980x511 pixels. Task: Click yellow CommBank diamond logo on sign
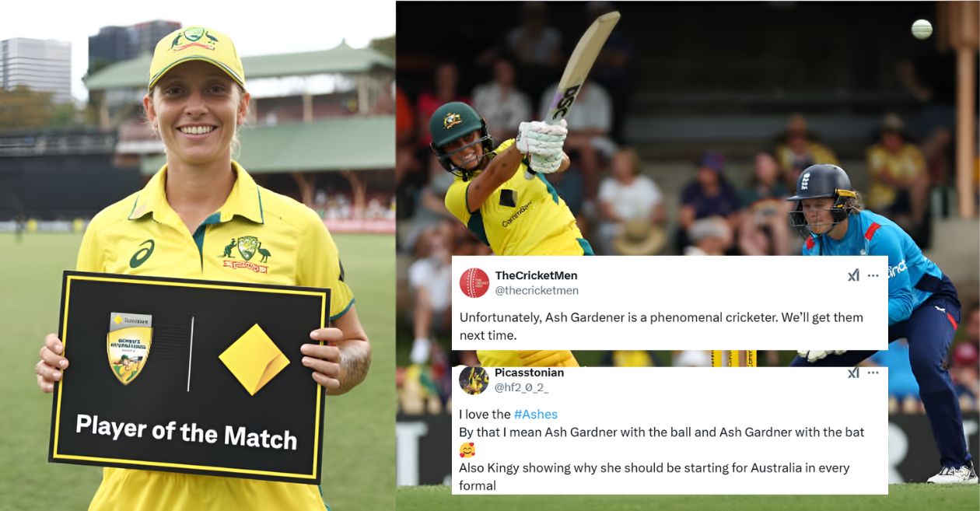point(254,359)
